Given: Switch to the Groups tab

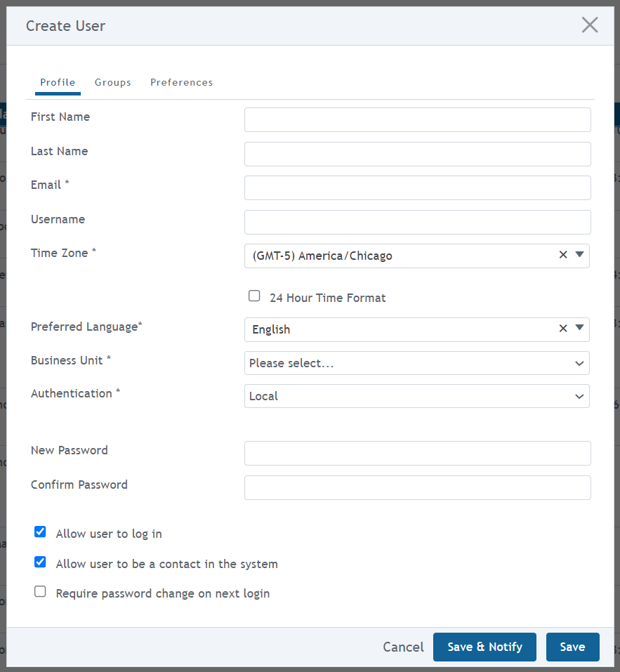Looking at the screenshot, I should pyautogui.click(x=112, y=82).
